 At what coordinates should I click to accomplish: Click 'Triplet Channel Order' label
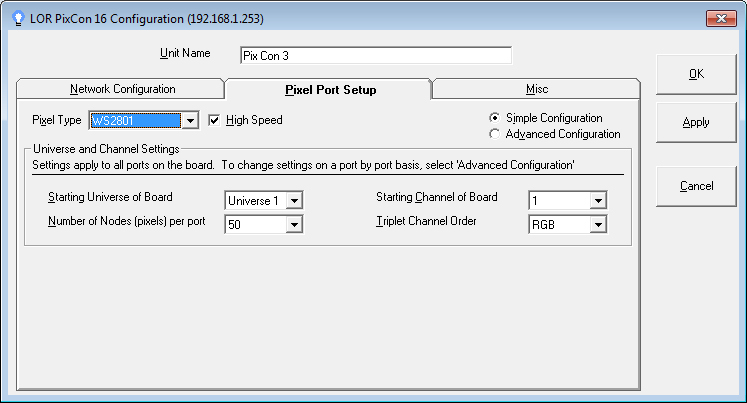coord(426,222)
